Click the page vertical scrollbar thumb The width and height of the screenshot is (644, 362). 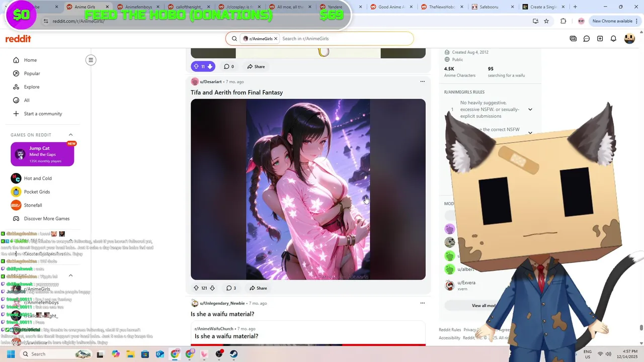(641, 329)
